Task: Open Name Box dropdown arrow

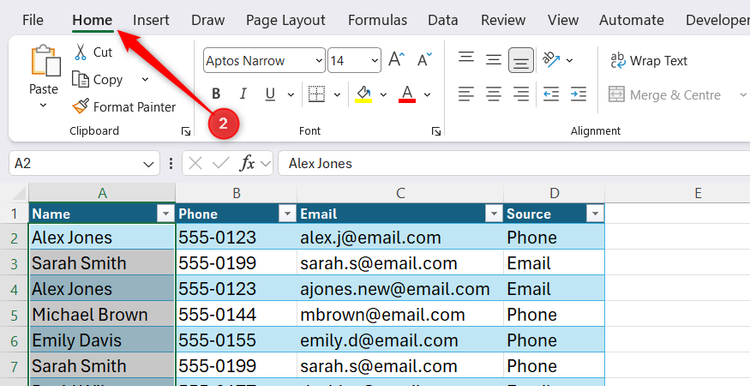Action: (148, 164)
